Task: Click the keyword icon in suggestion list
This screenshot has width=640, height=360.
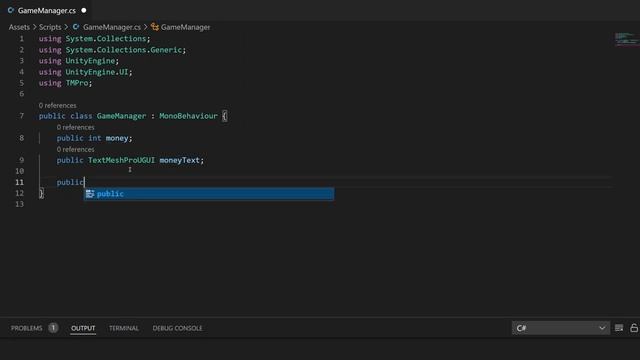Action: (x=90, y=194)
